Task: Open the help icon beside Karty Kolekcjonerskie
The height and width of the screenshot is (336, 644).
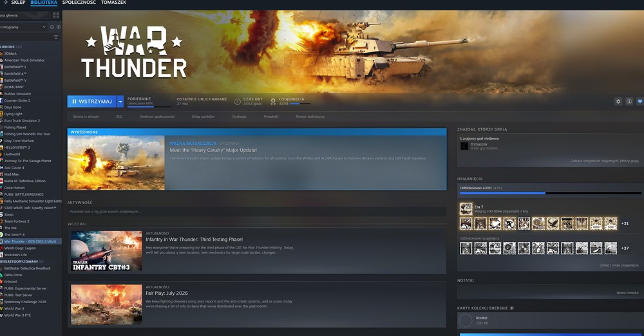Action: pyautogui.click(x=512, y=308)
